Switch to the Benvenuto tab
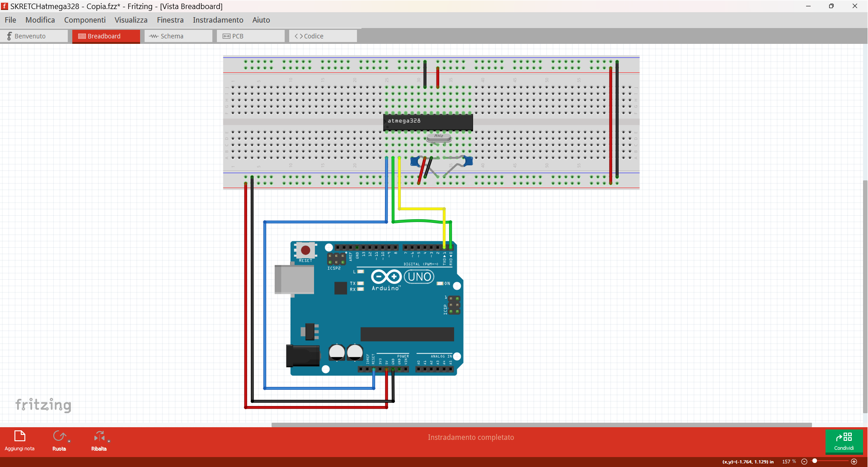Screen dimensions: 868x467 [x=34, y=36]
